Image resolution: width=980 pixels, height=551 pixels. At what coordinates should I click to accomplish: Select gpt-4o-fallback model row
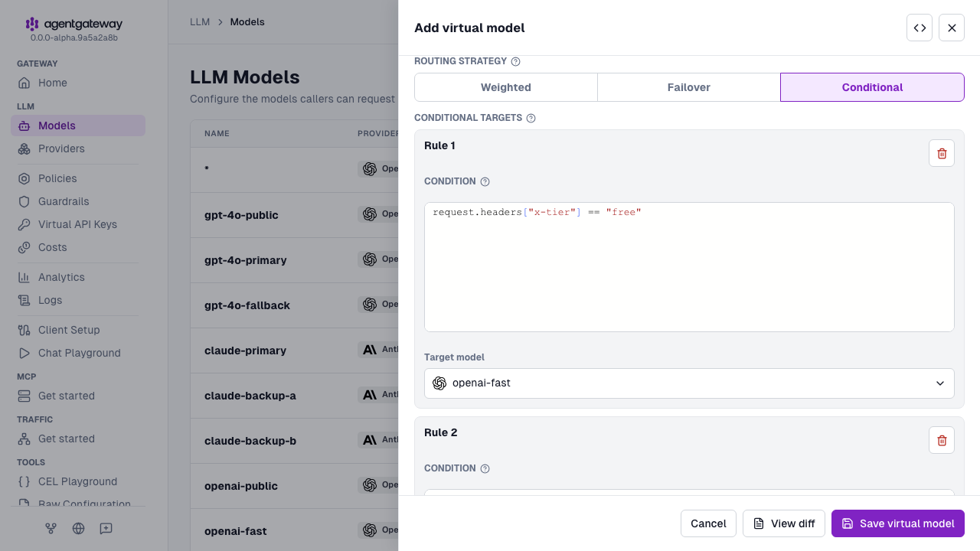tap(294, 305)
